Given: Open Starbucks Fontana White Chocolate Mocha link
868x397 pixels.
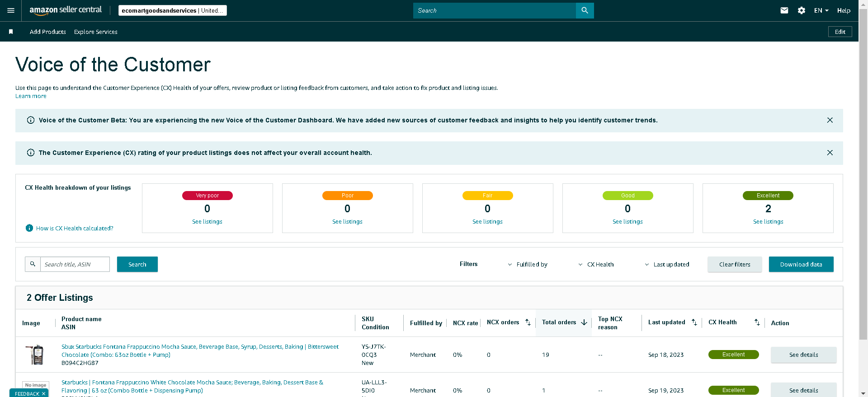Looking at the screenshot, I should click(192, 386).
